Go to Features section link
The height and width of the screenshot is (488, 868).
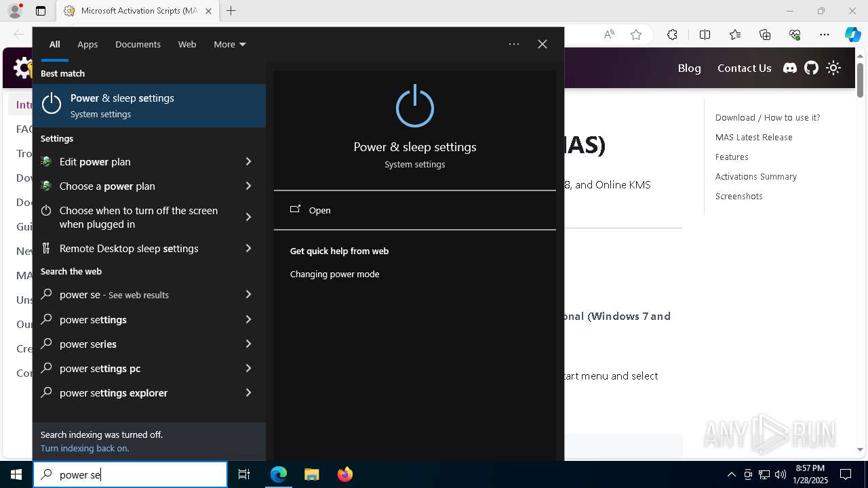732,157
